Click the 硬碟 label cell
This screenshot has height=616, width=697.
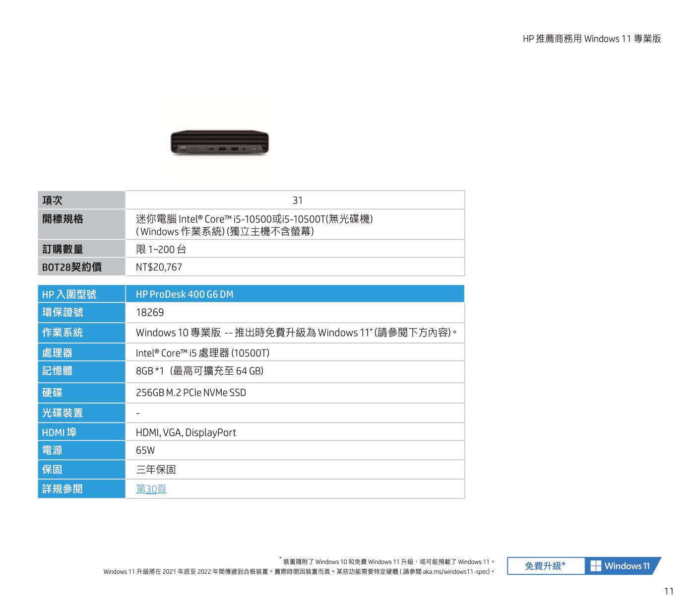click(x=82, y=393)
